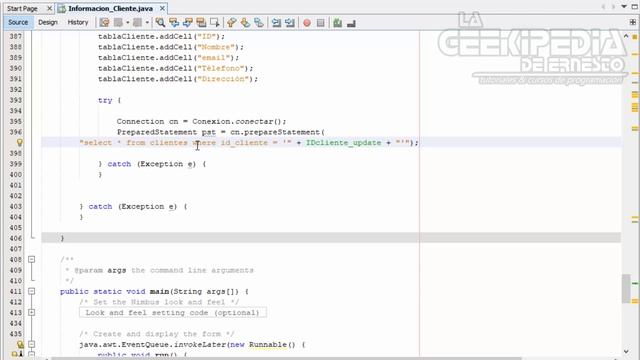Open the Forward history dropdown arrow
Viewport: 640px width, 360px height.
(147, 23)
